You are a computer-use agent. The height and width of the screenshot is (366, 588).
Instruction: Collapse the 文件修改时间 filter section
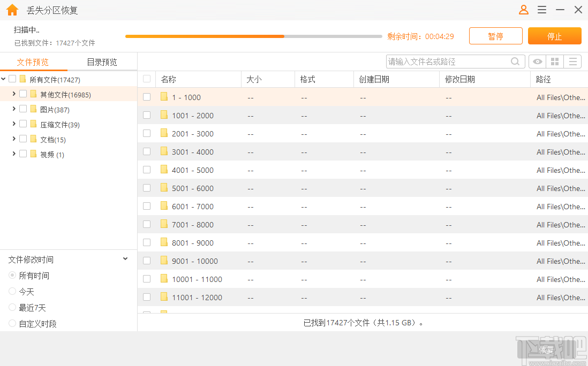pyautogui.click(x=125, y=259)
